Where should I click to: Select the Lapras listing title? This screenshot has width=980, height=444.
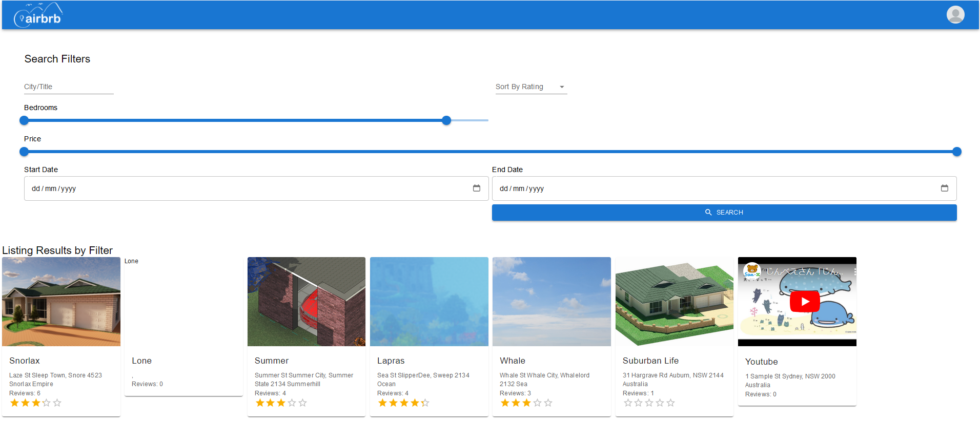pyautogui.click(x=391, y=361)
